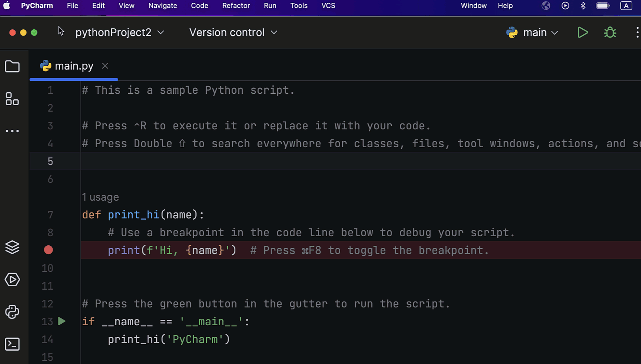
Task: Show more tool windows via sidebar ellipsis
Action: (12, 131)
